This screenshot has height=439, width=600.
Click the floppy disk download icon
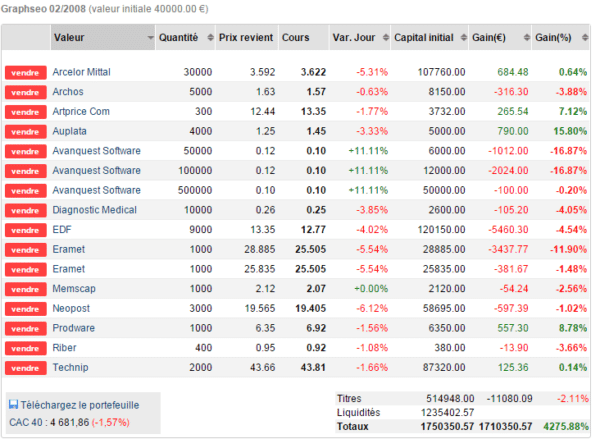pyautogui.click(x=13, y=405)
